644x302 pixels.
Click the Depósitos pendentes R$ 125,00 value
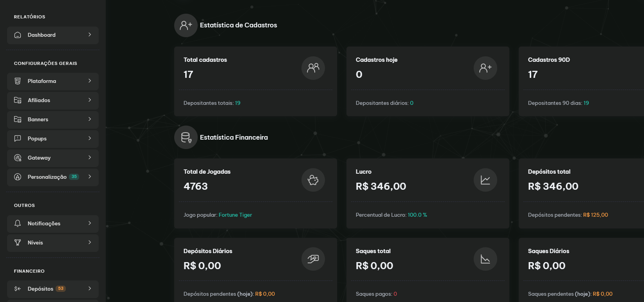click(595, 214)
